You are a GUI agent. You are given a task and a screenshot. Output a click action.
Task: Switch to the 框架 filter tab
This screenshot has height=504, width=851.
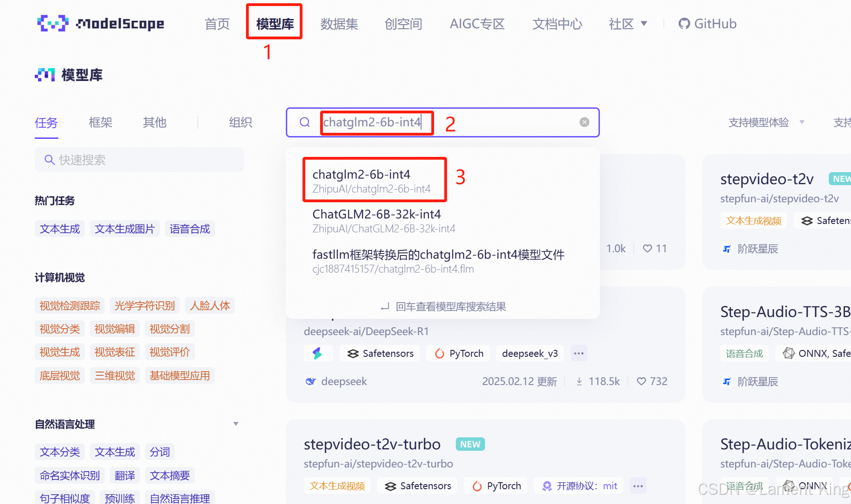tap(101, 123)
